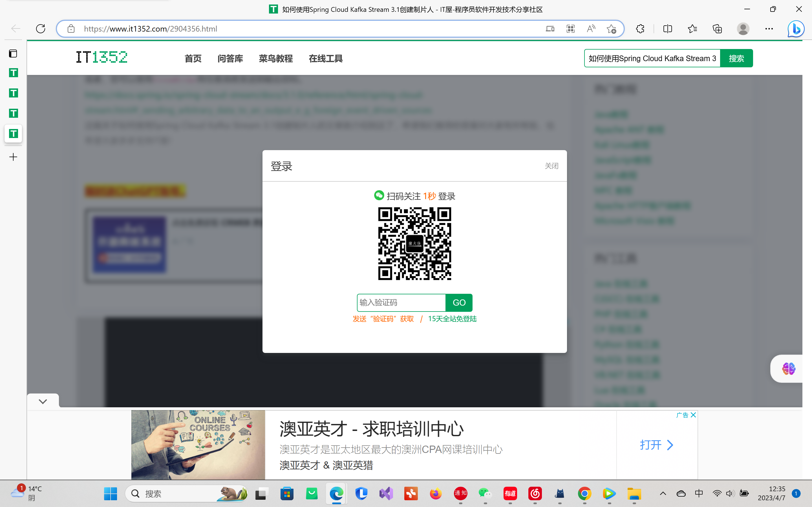This screenshot has width=812, height=507.
Task: Click the read aloud icon
Action: coord(591,29)
